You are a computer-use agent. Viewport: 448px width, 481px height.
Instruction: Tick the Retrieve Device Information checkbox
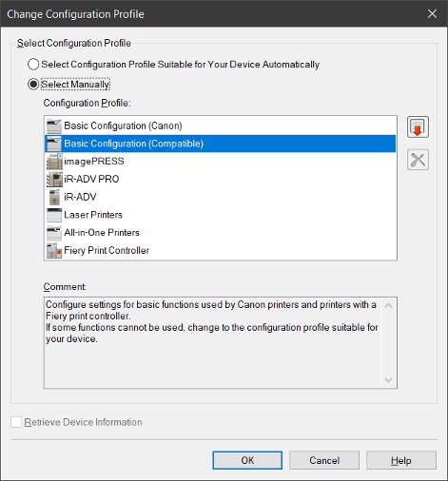[x=16, y=422]
